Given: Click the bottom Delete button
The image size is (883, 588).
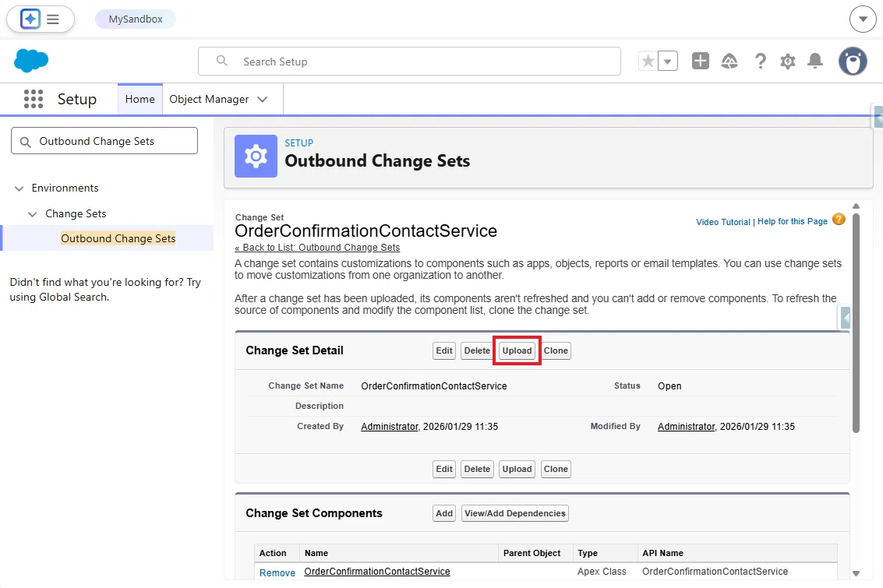Looking at the screenshot, I should pyautogui.click(x=477, y=469).
